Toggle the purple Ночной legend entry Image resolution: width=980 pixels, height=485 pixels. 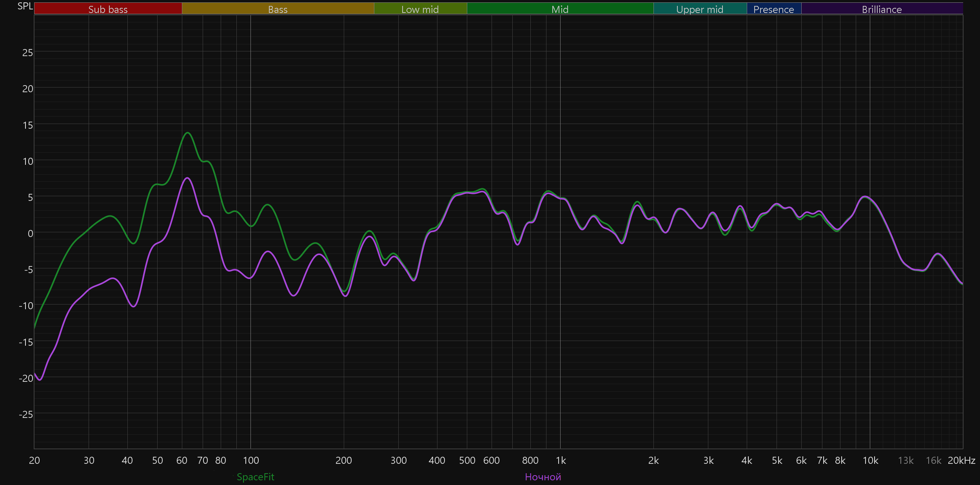(543, 477)
